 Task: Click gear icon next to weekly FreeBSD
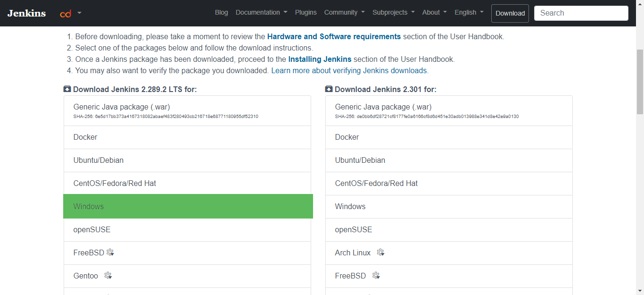[376, 276]
